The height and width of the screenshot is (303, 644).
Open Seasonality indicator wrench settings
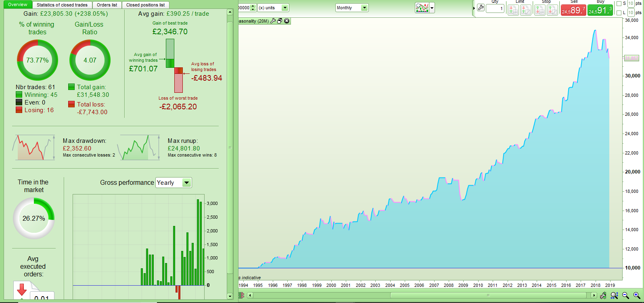click(x=273, y=21)
